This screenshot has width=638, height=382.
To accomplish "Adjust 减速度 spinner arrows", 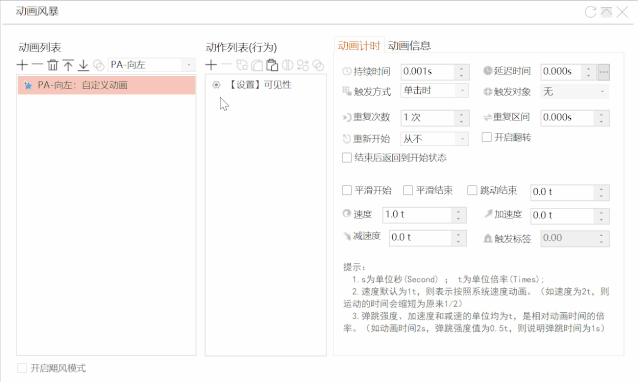I will tap(459, 238).
